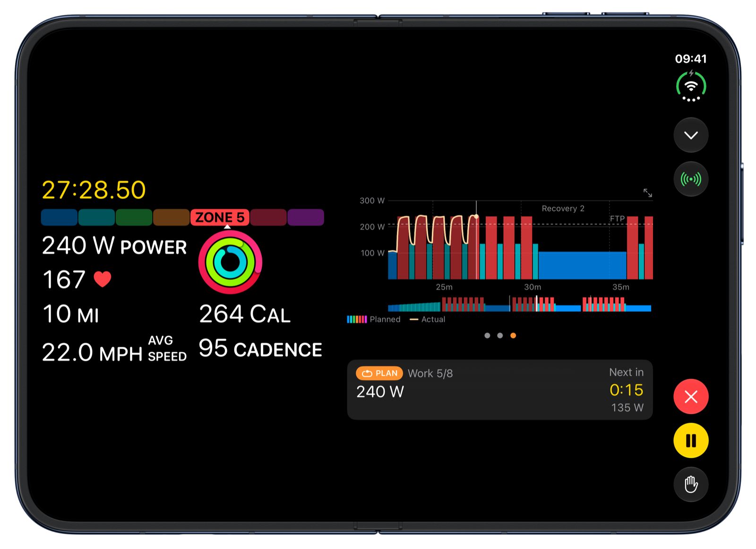Tap the 09:41 clock

click(x=691, y=59)
